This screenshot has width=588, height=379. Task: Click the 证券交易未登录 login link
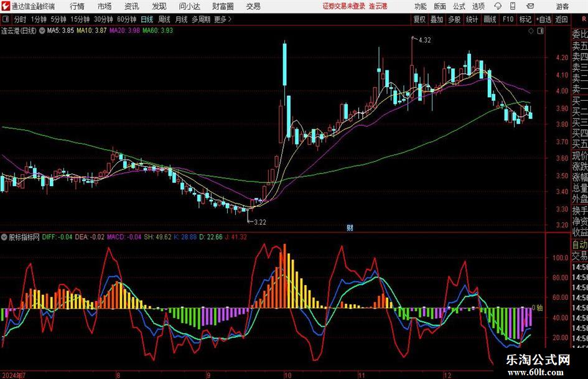pyautogui.click(x=343, y=6)
